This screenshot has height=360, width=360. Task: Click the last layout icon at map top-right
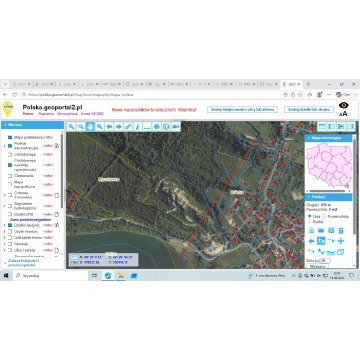350,126
